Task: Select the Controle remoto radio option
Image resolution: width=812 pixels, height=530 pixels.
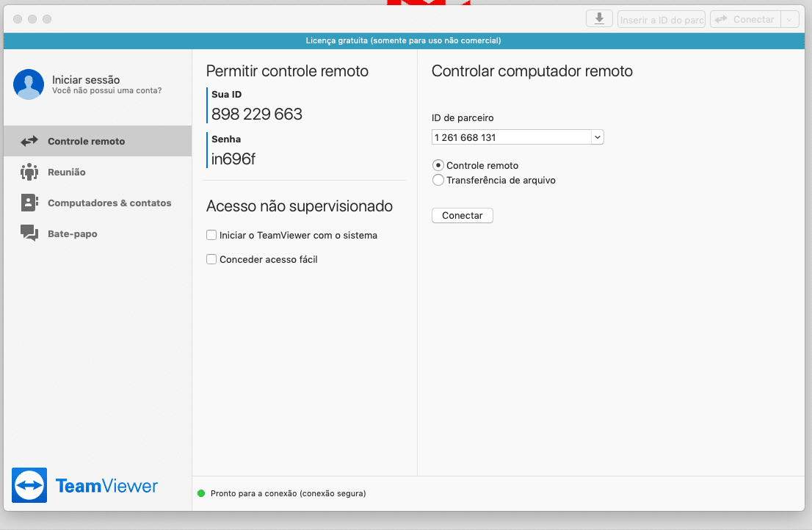Action: (438, 165)
